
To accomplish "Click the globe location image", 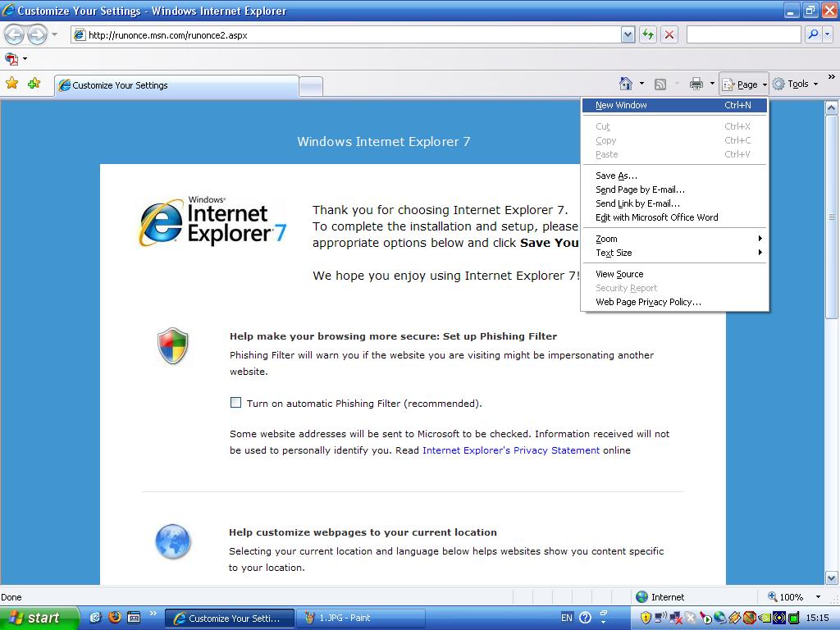I will coord(172,541).
